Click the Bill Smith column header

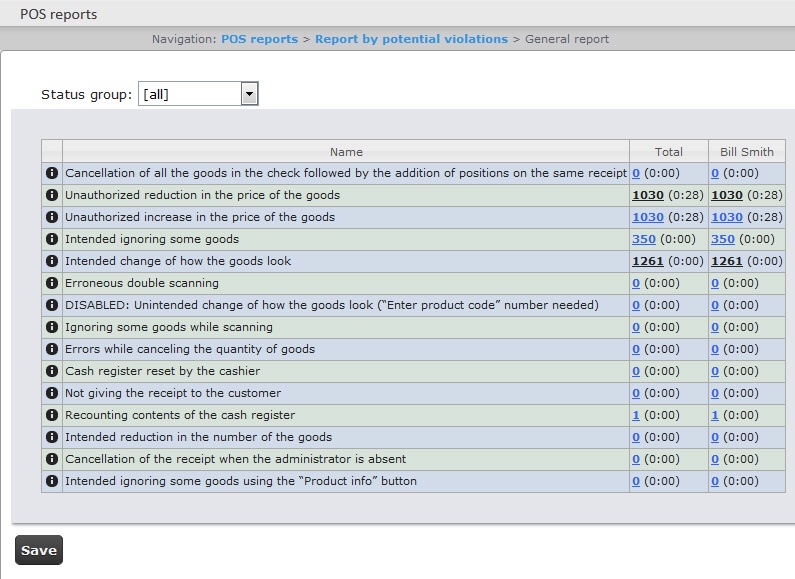[x=747, y=152]
